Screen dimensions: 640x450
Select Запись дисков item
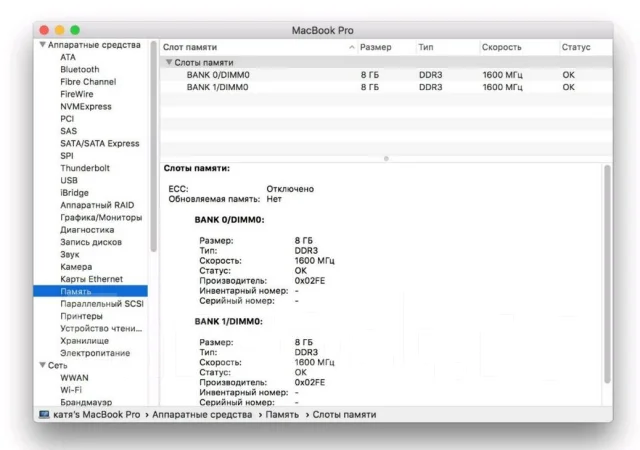click(91, 242)
